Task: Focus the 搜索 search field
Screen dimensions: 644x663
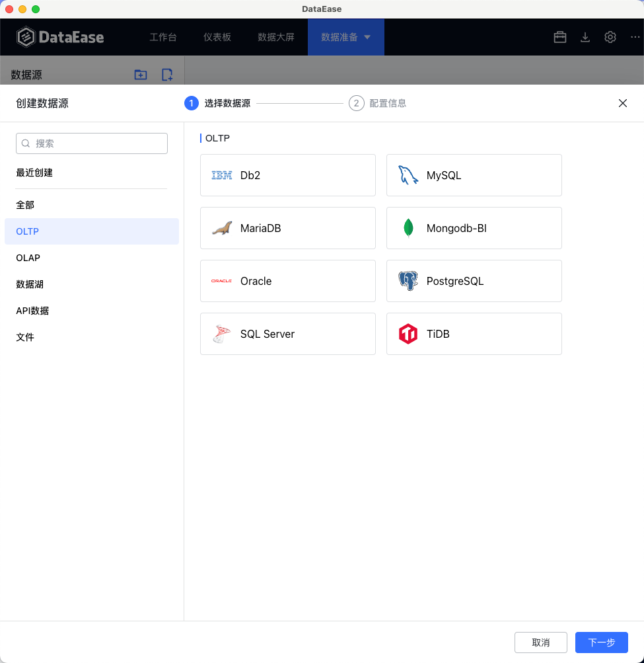Action: pyautogui.click(x=92, y=143)
